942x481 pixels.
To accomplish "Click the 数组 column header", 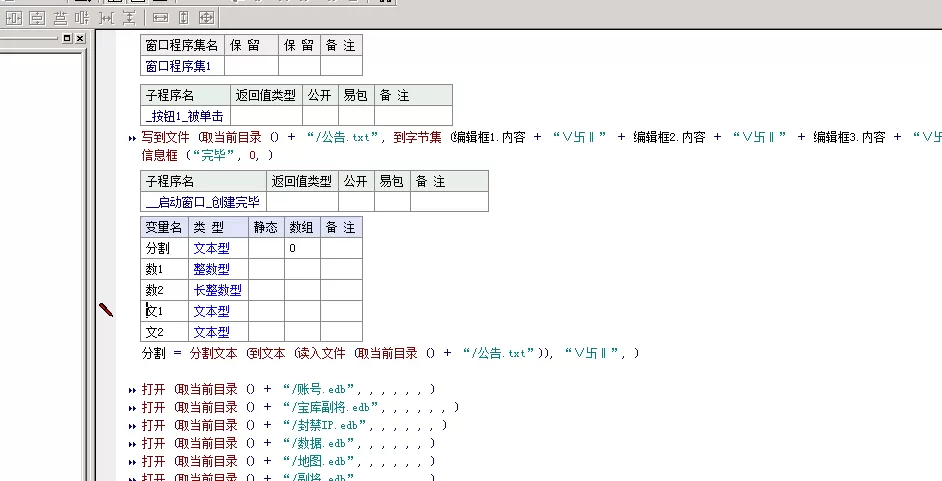I will tap(302, 228).
